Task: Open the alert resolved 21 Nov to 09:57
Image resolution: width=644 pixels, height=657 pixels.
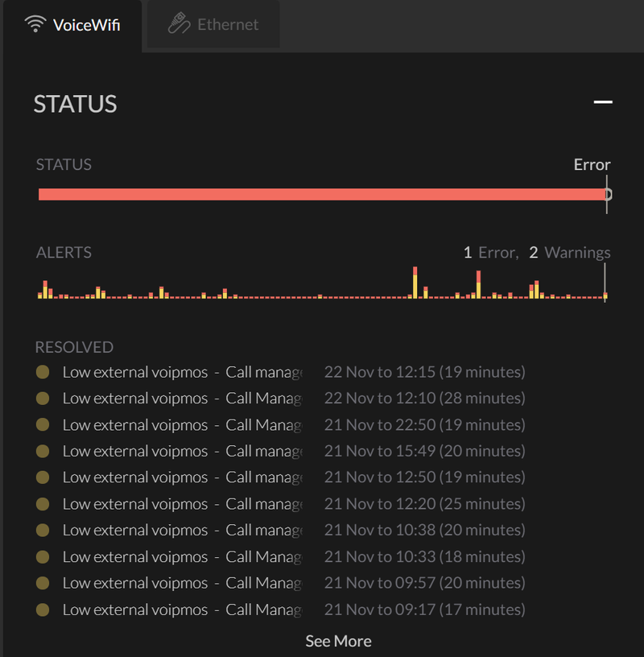Action: click(x=280, y=583)
